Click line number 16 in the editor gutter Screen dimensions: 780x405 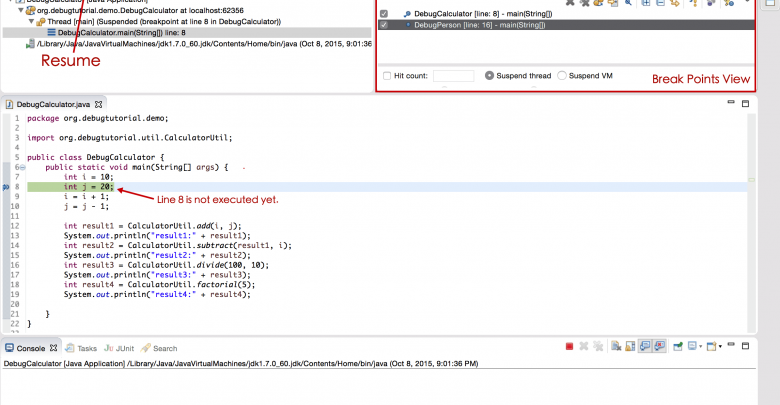coord(15,265)
